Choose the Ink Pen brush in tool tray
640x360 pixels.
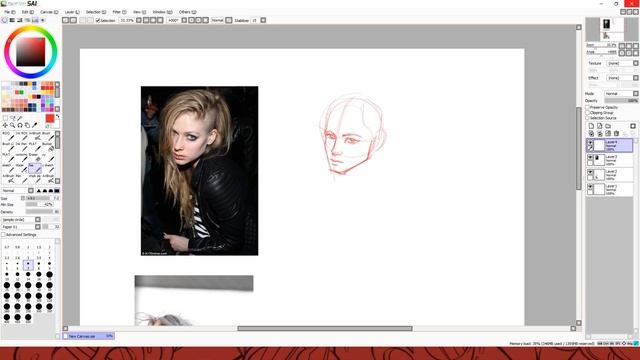(x=21, y=147)
